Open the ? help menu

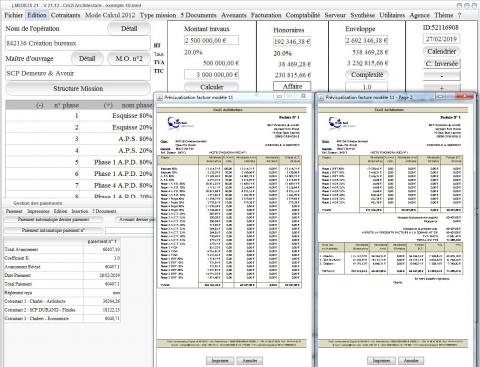[x=459, y=15]
